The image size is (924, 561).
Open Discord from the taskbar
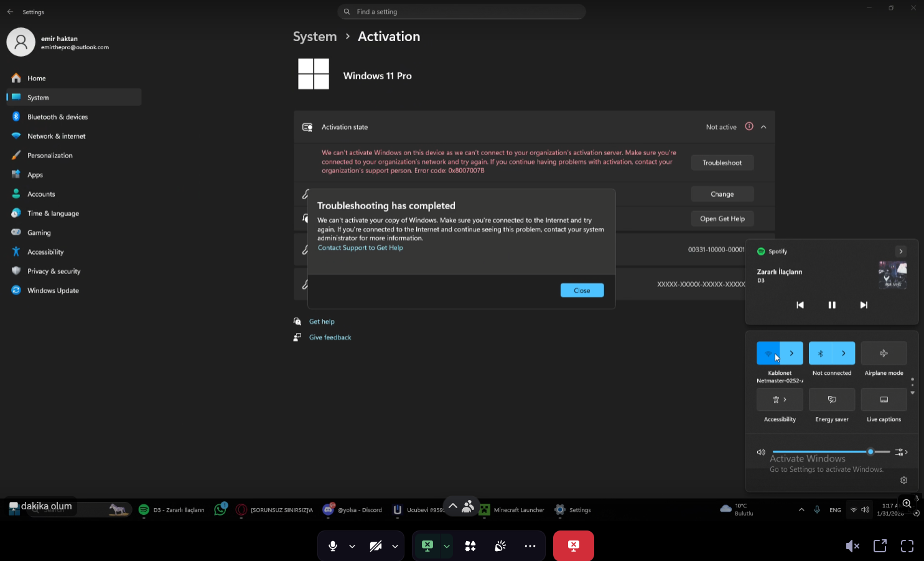point(352,510)
